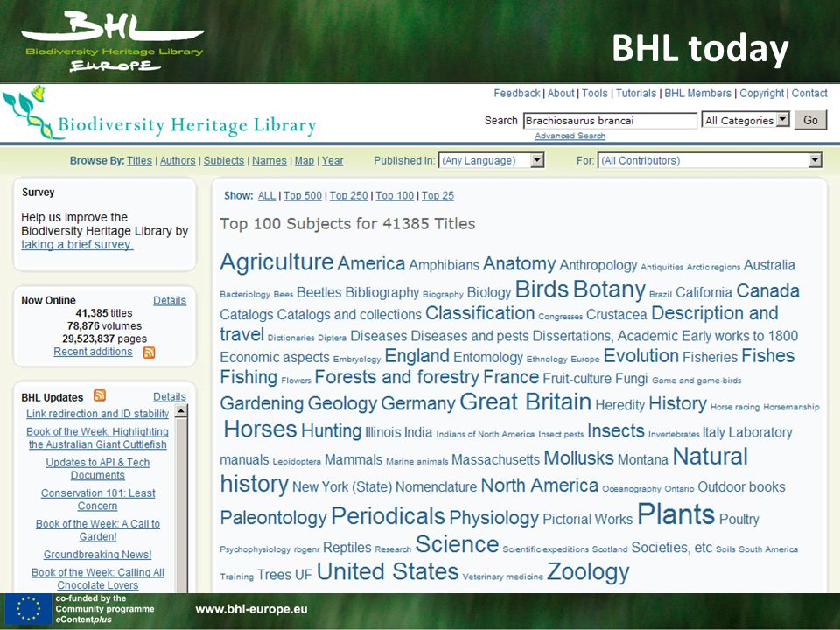Screen dimensions: 840x630
Task: Open the About link
Action: (561, 94)
